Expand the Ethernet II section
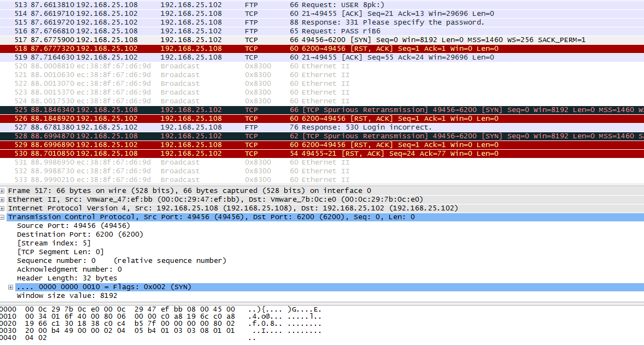 (3, 200)
